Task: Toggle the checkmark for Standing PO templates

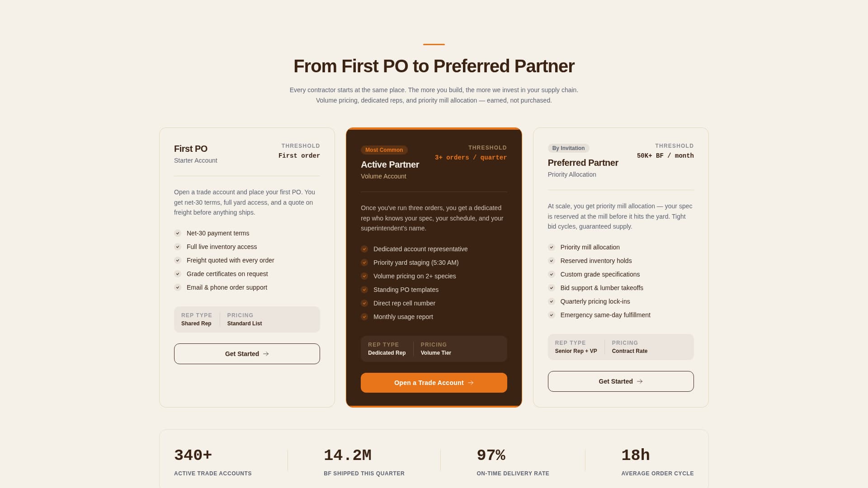Action: [364, 290]
